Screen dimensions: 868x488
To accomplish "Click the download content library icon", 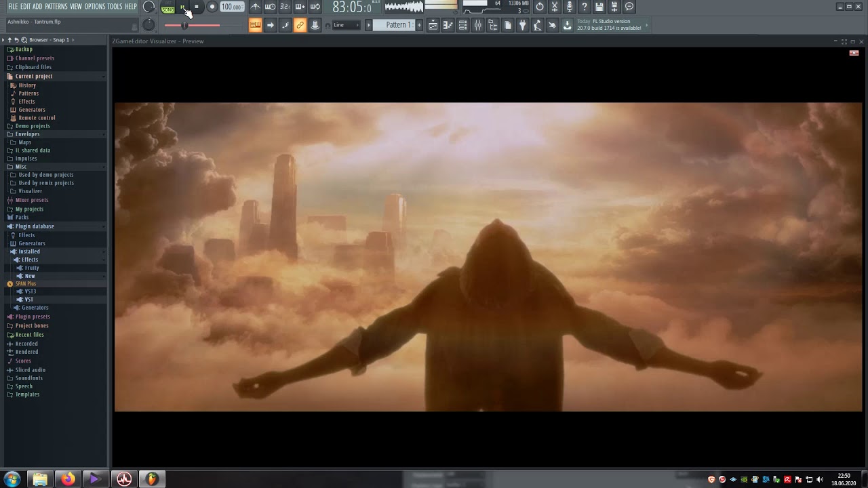I will (x=567, y=25).
